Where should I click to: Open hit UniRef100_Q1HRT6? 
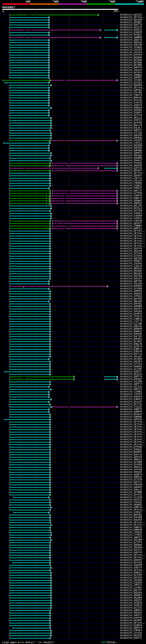pyautogui.click(x=131, y=314)
